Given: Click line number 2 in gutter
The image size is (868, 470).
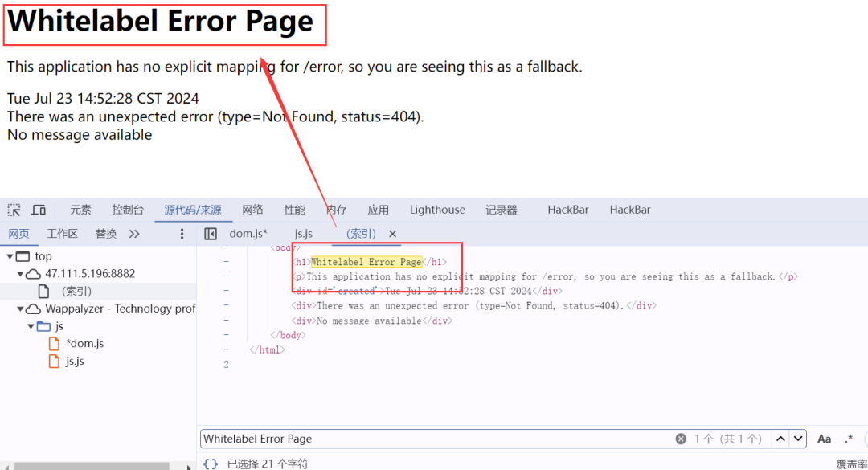Looking at the screenshot, I should (x=226, y=365).
